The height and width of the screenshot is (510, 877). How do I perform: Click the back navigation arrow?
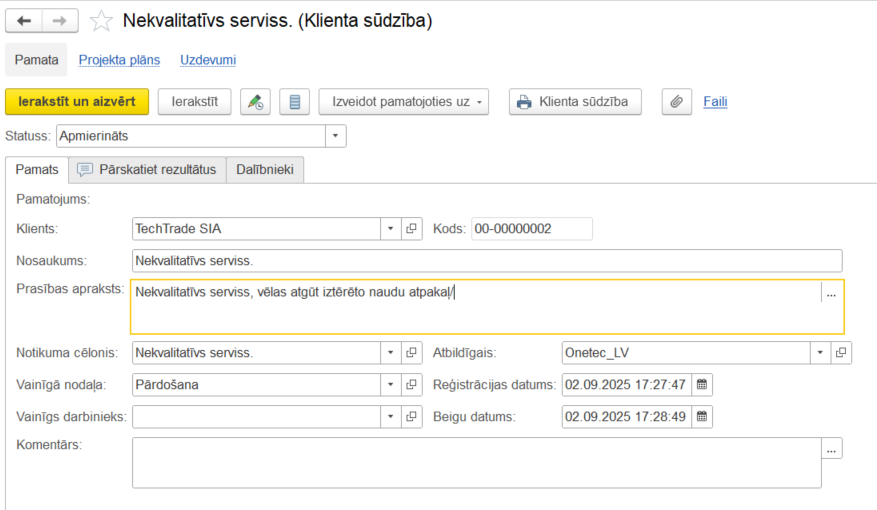[x=24, y=21]
